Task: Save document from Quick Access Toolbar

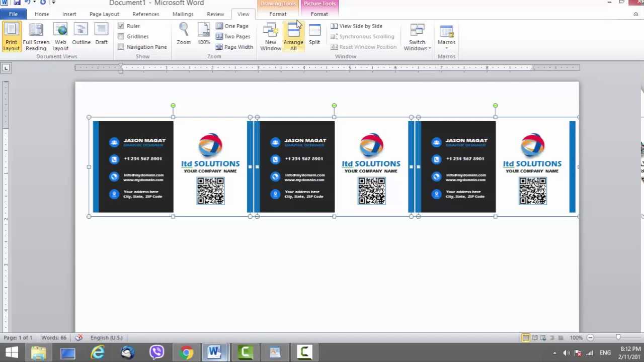Action: coord(17,3)
